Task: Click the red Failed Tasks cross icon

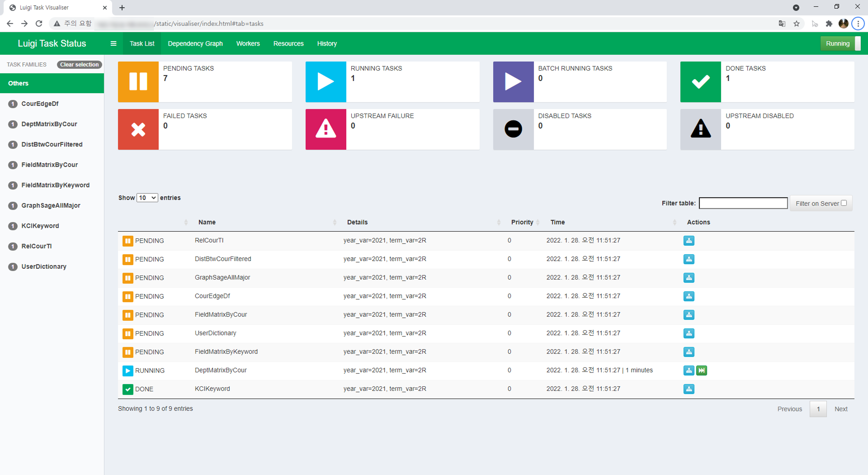Action: tap(138, 129)
